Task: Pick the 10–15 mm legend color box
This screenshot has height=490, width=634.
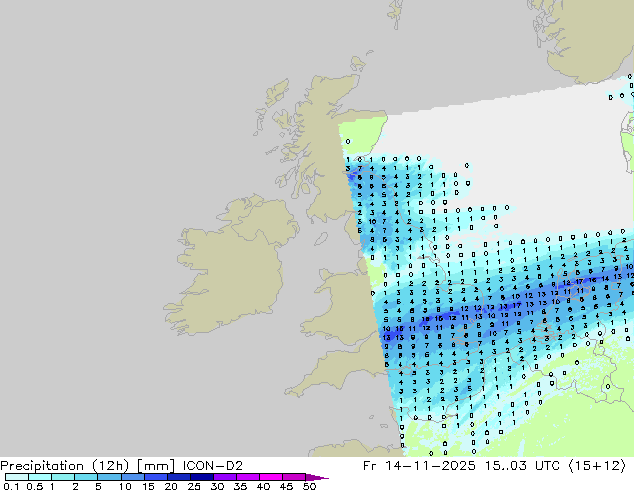Action: point(132,477)
